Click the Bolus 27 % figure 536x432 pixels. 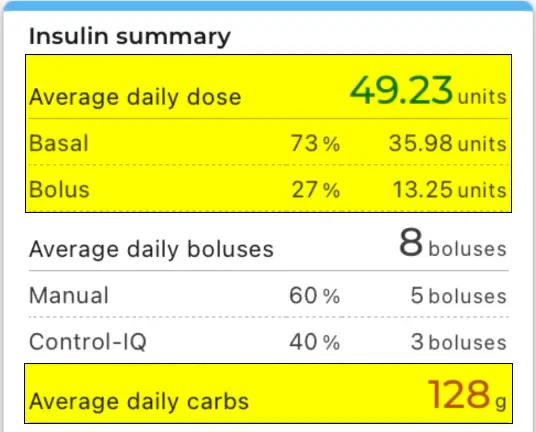[x=316, y=190]
